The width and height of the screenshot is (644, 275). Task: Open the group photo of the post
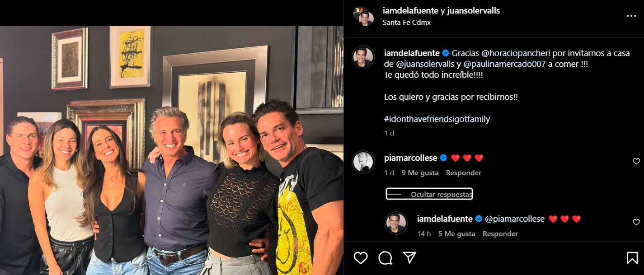pos(172,150)
